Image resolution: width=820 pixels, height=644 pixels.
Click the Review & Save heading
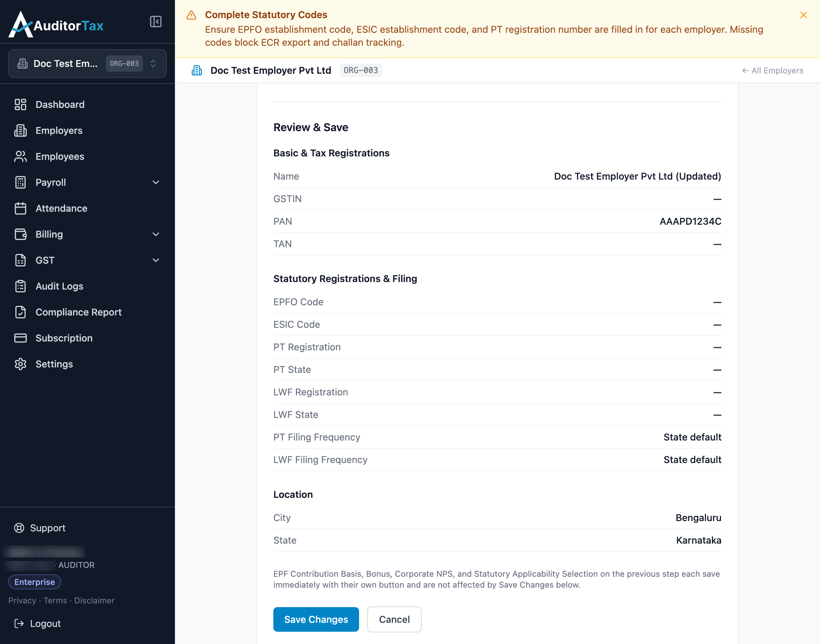click(311, 127)
